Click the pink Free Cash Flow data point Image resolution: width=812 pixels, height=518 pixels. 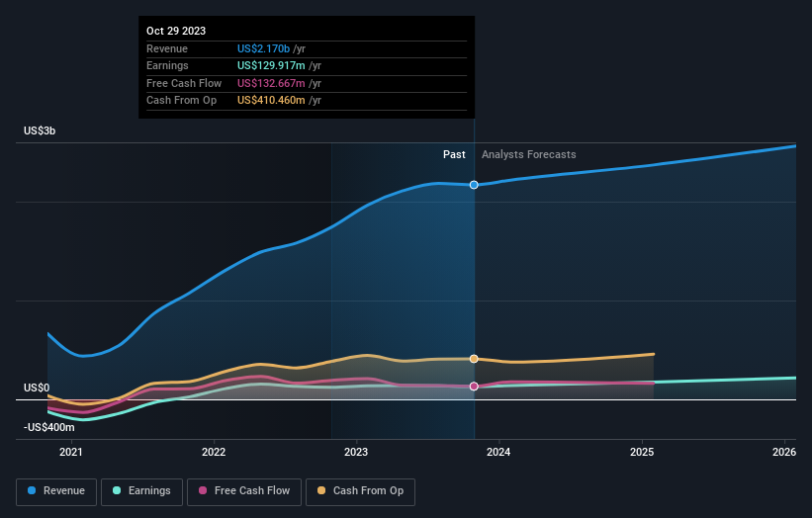tap(474, 387)
